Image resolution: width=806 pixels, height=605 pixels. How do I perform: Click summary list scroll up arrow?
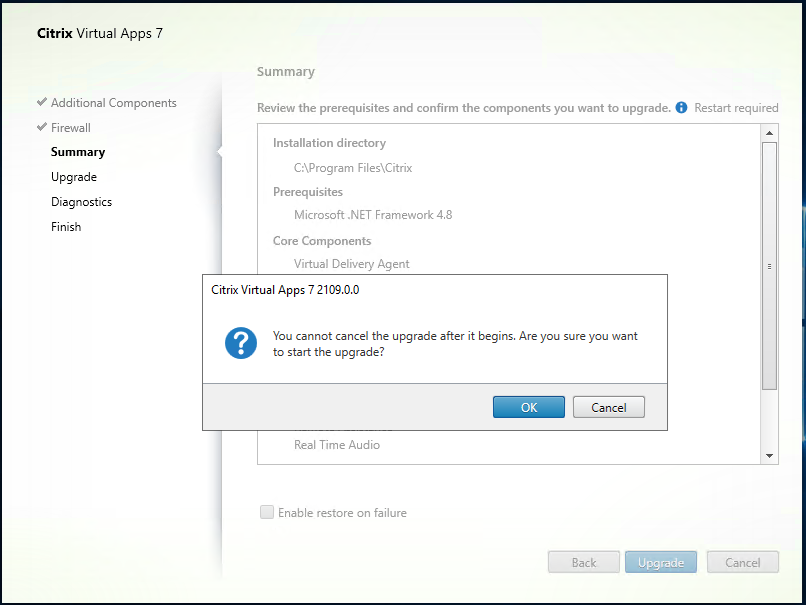click(770, 133)
